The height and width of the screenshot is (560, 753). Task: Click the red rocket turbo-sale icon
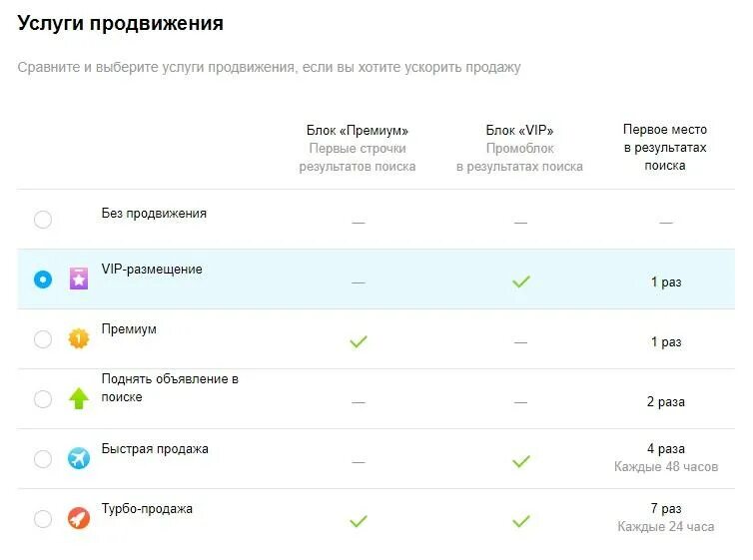79,518
